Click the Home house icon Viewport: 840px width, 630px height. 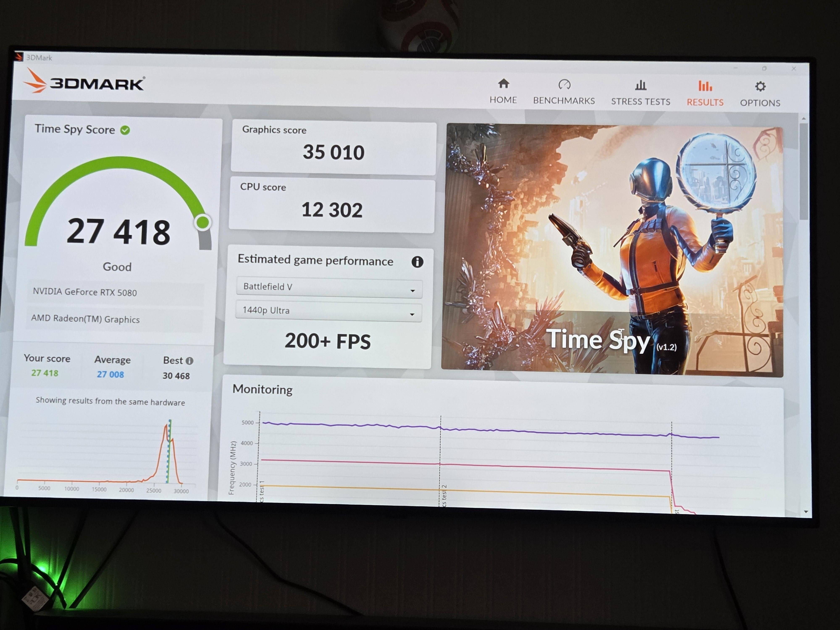point(504,83)
